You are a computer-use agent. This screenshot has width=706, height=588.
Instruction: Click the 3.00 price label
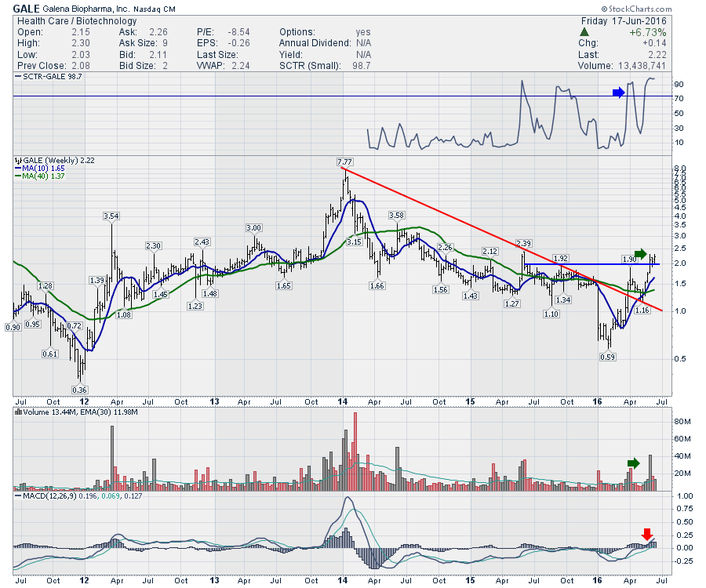tap(254, 227)
